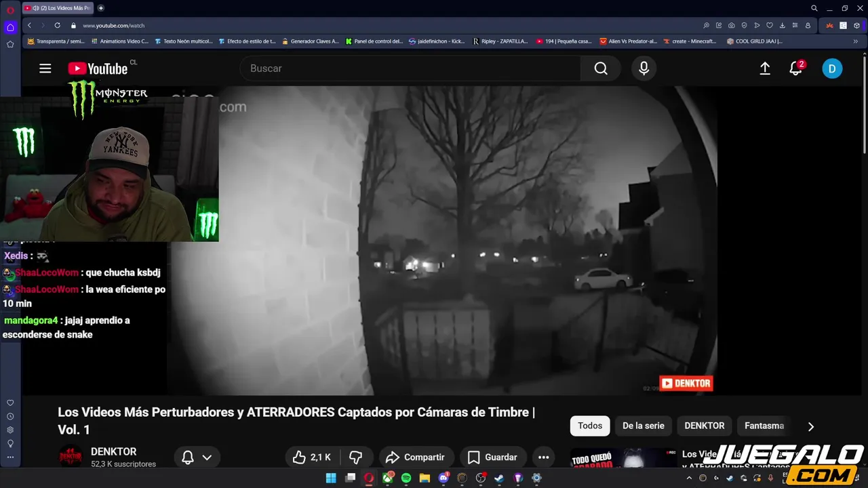
Task: Open jaidefinichon - Kick... bookmark
Action: pos(437,41)
